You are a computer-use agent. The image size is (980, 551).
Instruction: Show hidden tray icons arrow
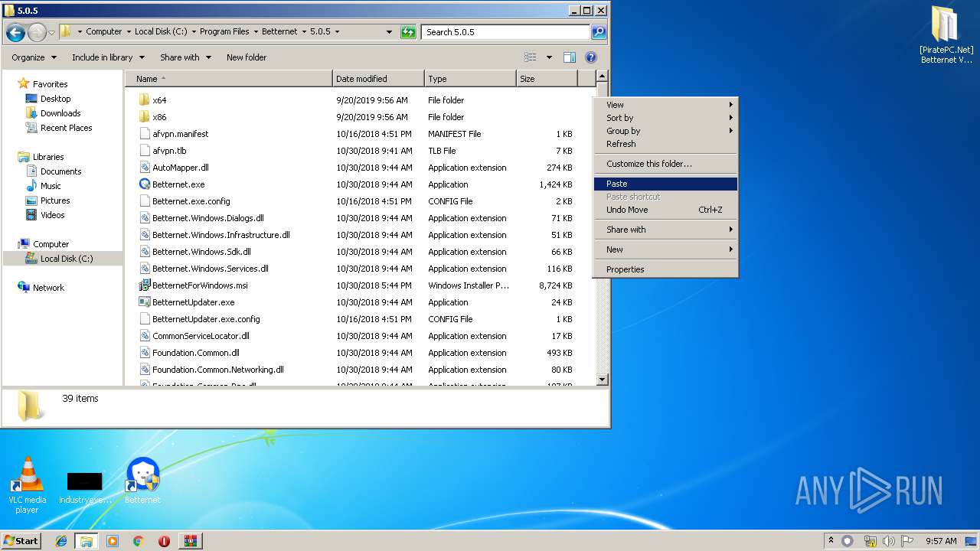click(x=831, y=541)
